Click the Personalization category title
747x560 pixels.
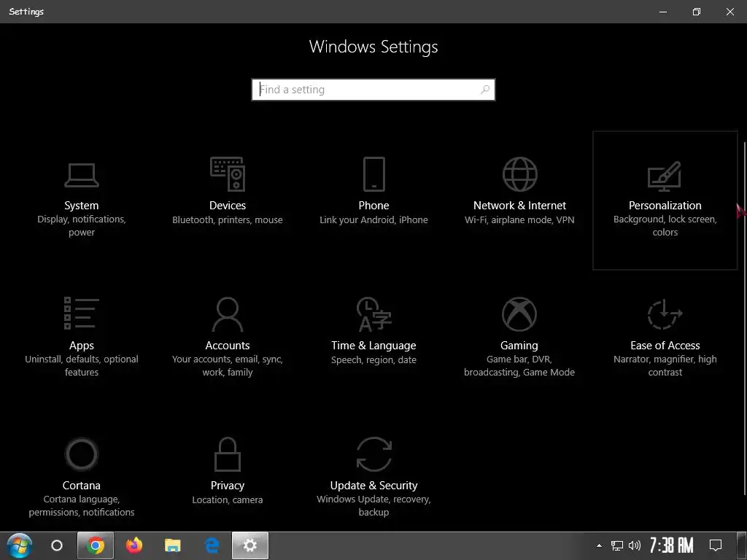click(x=665, y=205)
